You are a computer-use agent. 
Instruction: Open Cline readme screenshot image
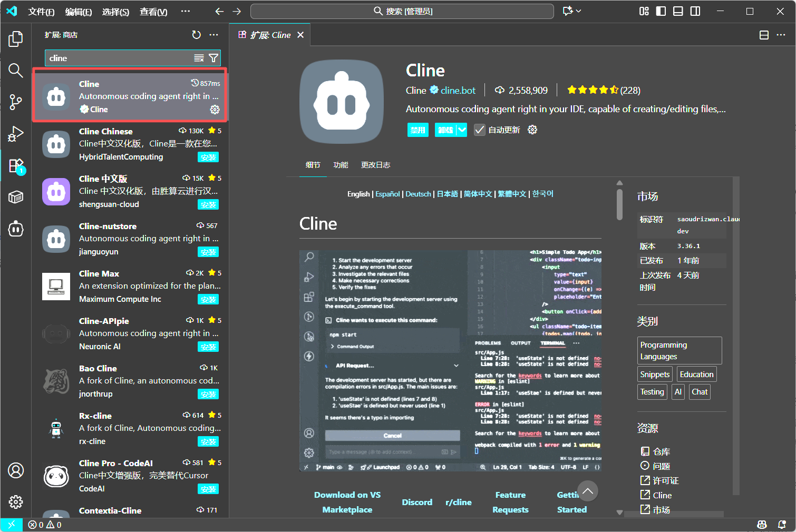(x=450, y=360)
